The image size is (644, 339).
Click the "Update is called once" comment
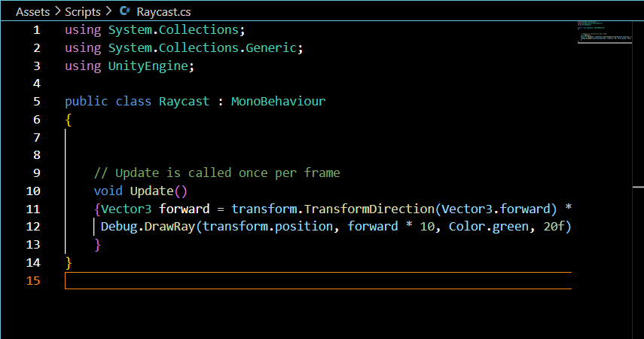pos(217,173)
